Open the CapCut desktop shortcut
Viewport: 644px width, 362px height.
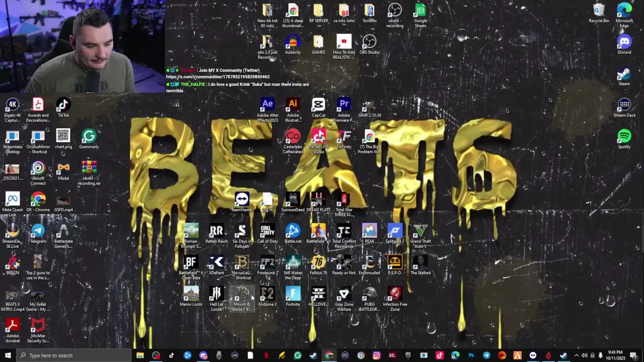(318, 108)
